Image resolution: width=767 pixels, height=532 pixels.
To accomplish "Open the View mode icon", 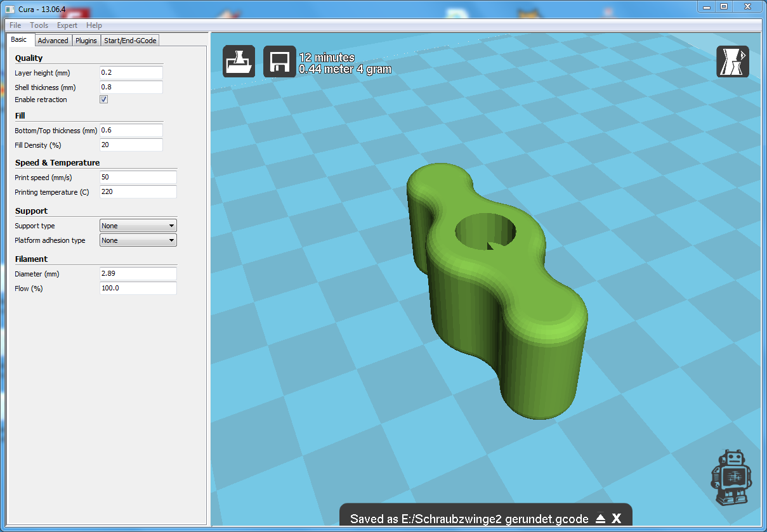I will (x=732, y=62).
